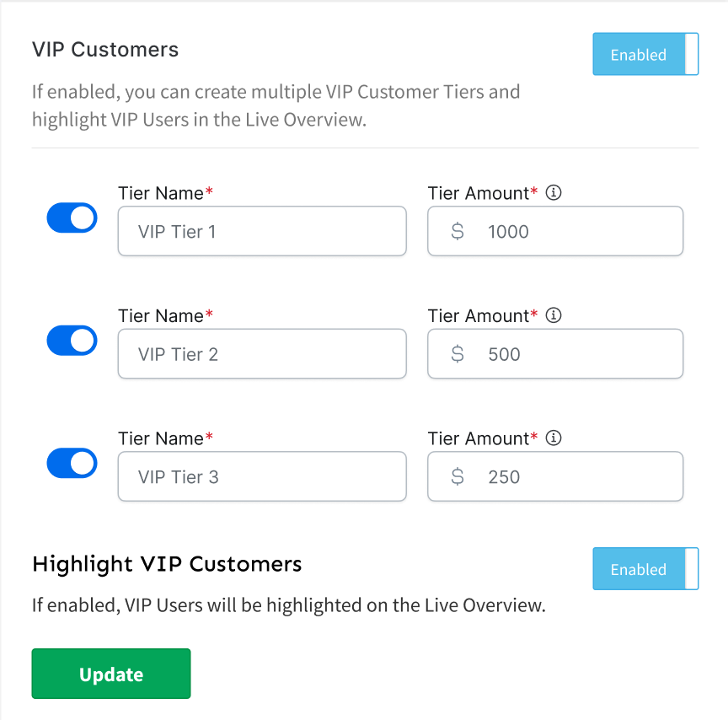Focus the VIP Tier 3 name field
The image size is (728, 720).
262,477
